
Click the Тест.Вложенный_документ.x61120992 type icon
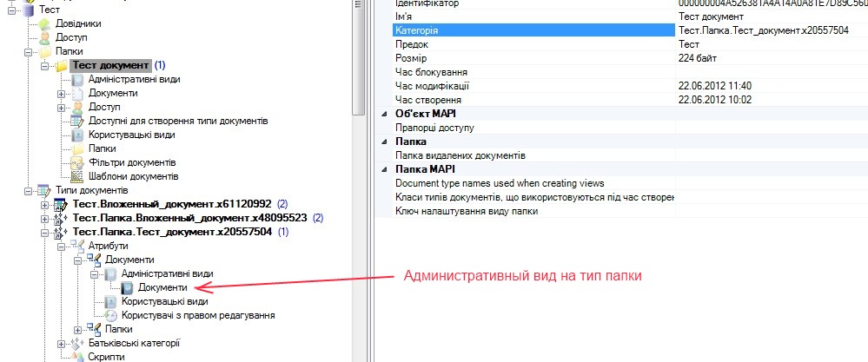pyautogui.click(x=60, y=205)
